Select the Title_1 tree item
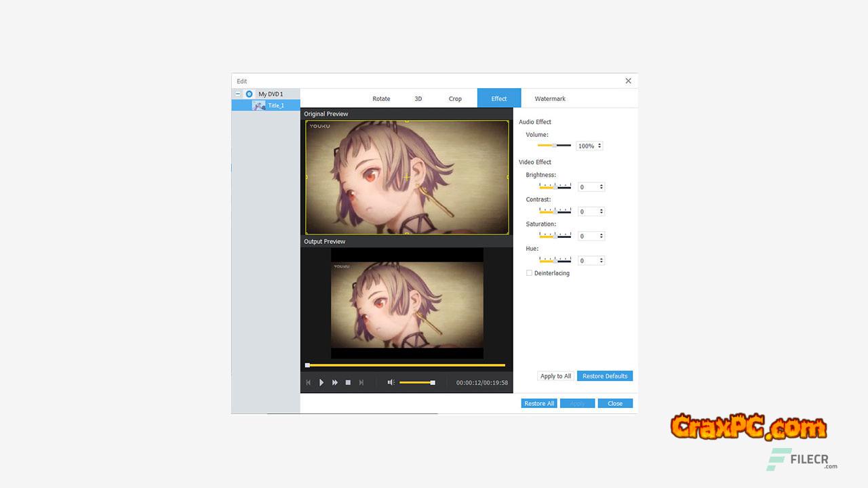 pos(266,105)
